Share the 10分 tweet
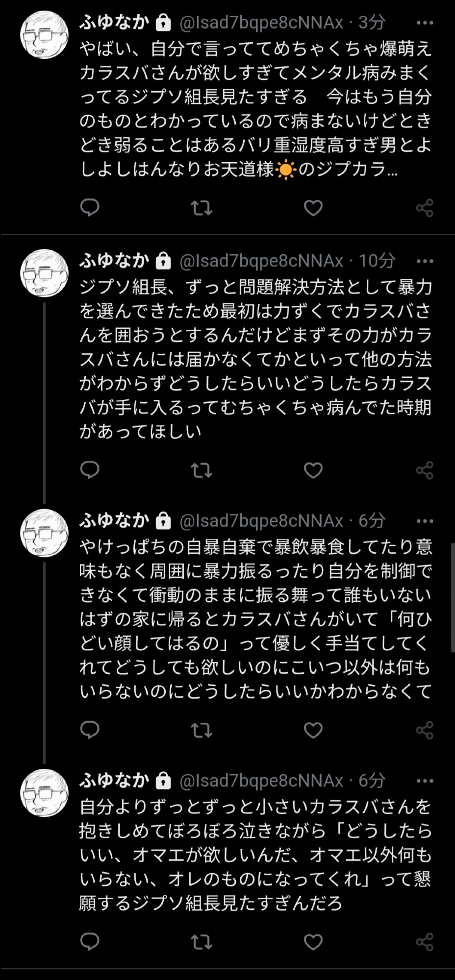This screenshot has width=455, height=980. click(425, 470)
